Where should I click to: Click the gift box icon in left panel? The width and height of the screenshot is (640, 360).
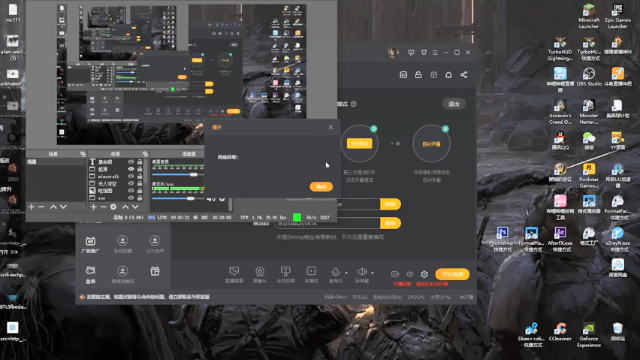[155, 271]
